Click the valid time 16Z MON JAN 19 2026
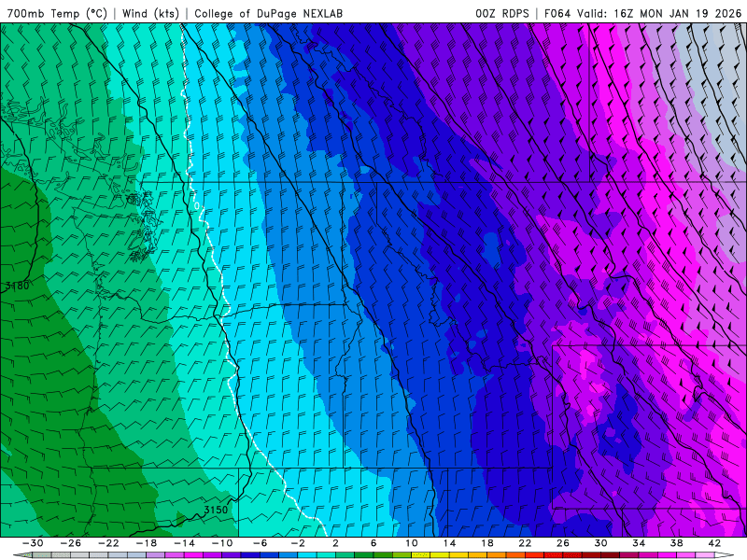 tap(678, 13)
